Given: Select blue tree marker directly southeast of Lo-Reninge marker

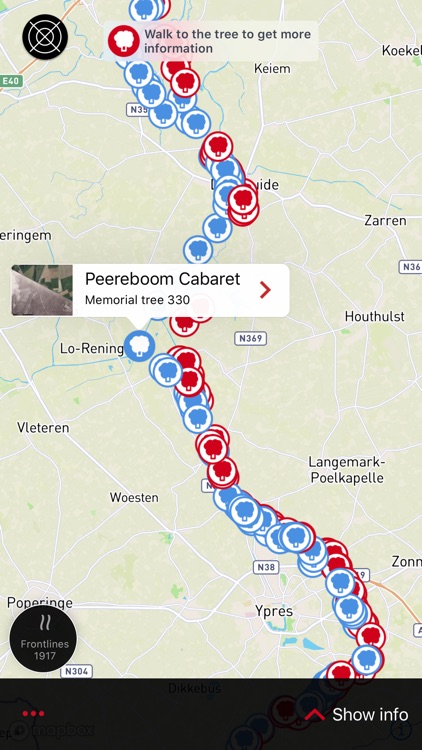Looking at the screenshot, I should pyautogui.click(x=167, y=370).
